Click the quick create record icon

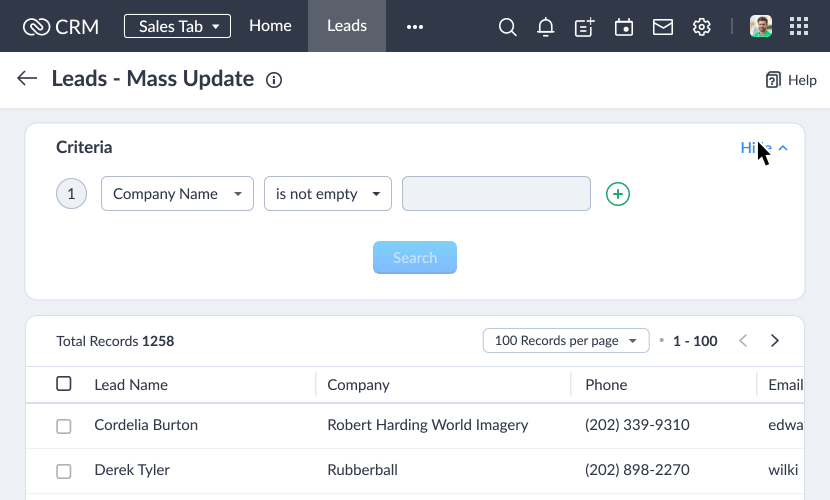pyautogui.click(x=584, y=26)
